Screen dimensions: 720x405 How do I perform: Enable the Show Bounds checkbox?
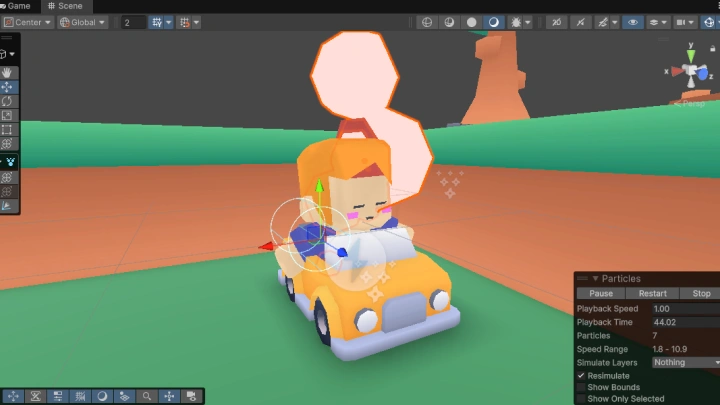581,387
